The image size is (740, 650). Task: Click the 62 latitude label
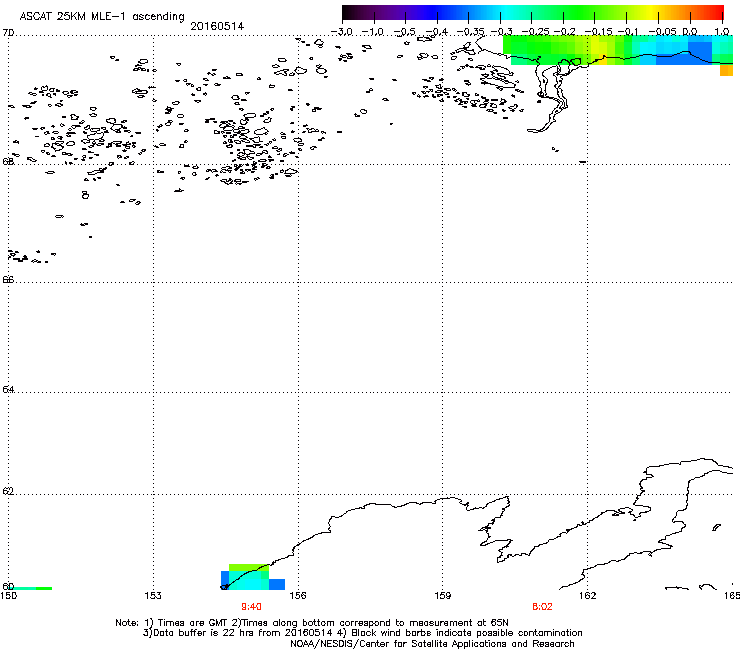click(8, 491)
